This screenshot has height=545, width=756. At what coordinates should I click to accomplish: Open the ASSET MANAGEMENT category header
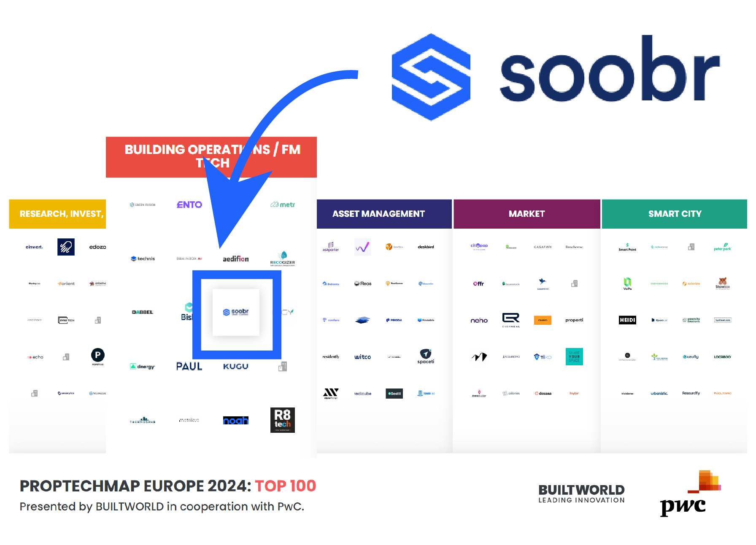point(378,214)
